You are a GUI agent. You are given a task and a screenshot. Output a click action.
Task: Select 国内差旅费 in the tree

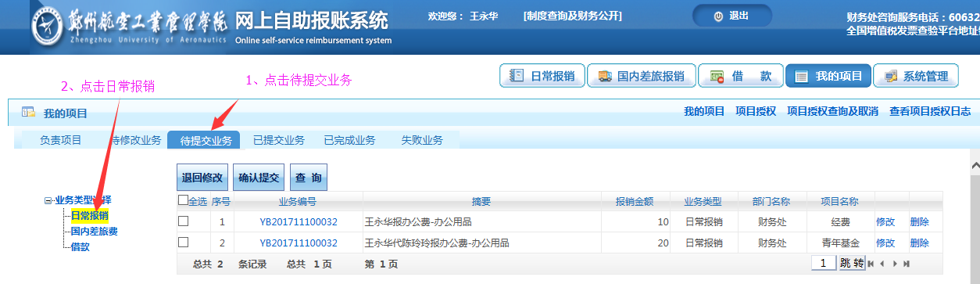(94, 232)
